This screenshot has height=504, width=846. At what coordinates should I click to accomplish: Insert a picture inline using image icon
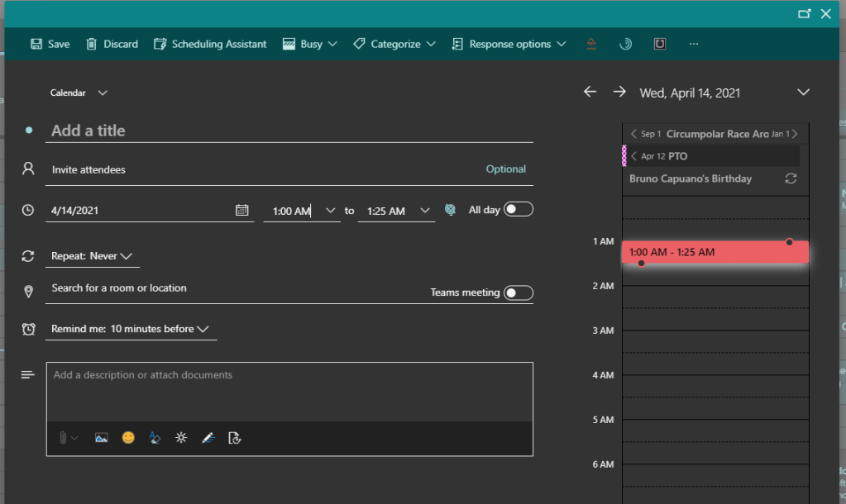(101, 438)
